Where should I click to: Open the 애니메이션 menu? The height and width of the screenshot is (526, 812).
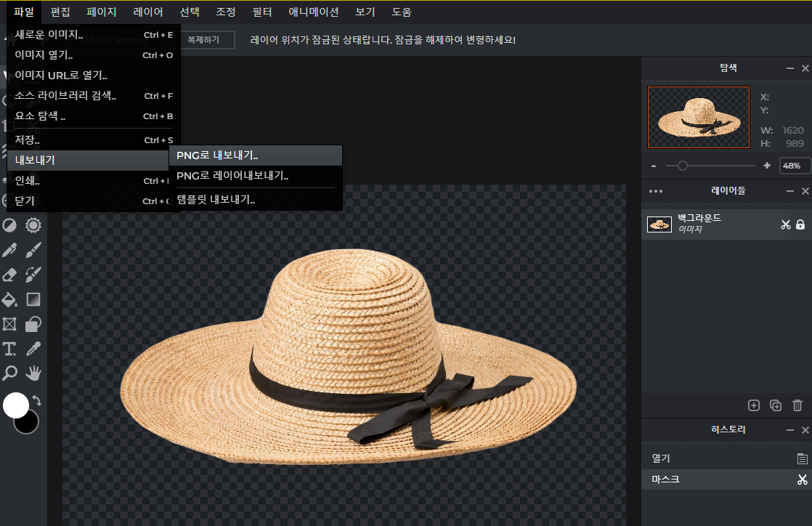coord(313,12)
